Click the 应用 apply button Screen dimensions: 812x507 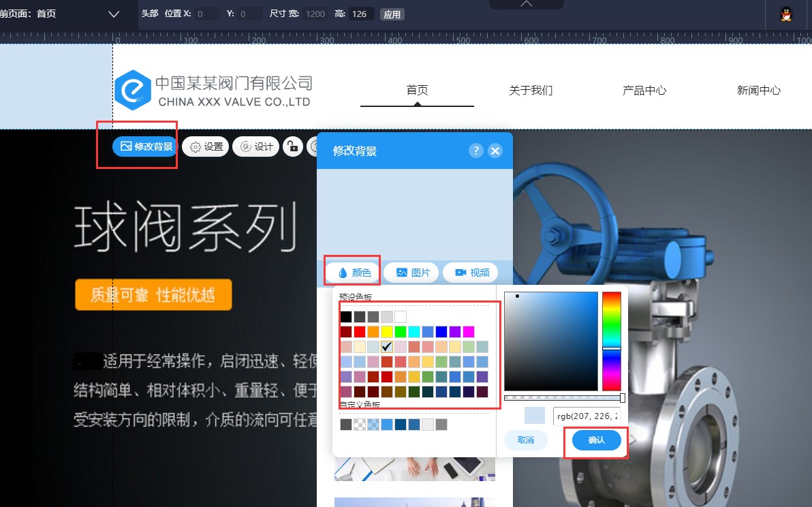[392, 14]
